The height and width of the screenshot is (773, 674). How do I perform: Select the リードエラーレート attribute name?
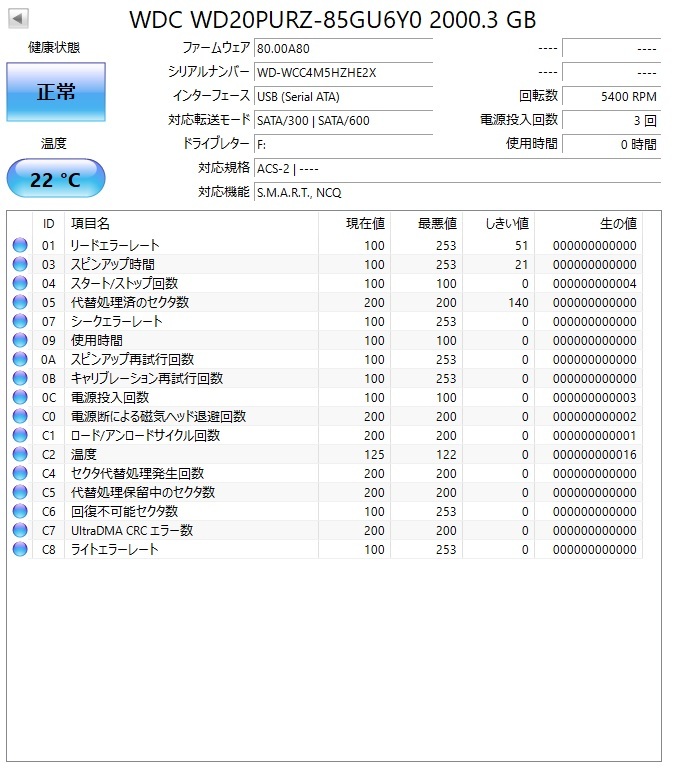114,245
